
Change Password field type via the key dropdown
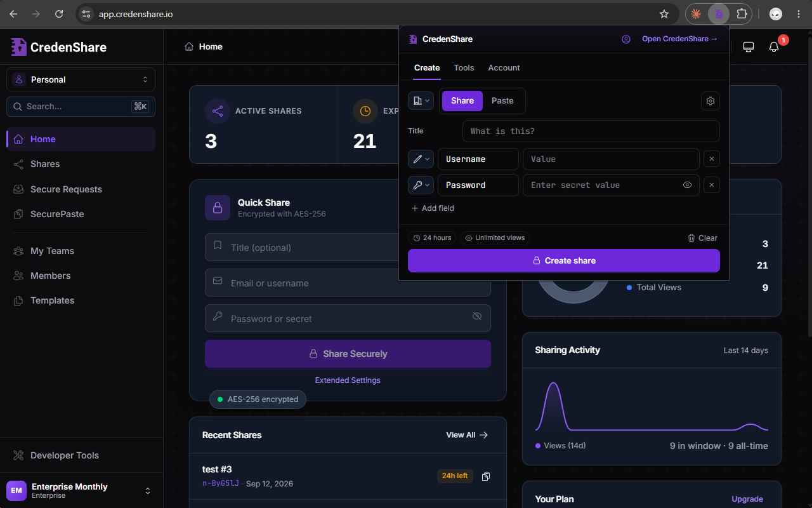click(421, 185)
